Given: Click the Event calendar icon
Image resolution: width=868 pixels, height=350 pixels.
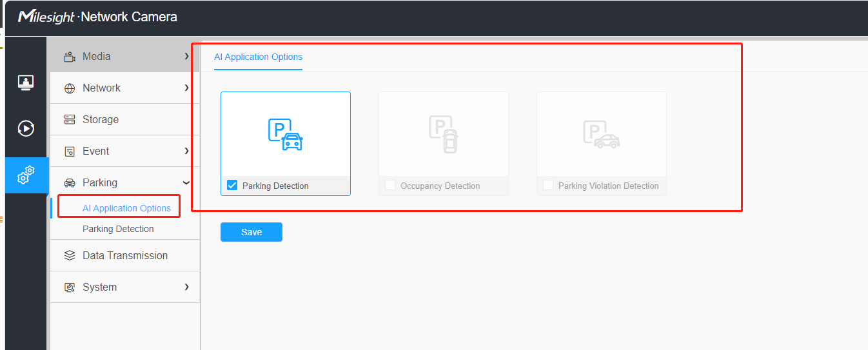Looking at the screenshot, I should click(x=70, y=151).
